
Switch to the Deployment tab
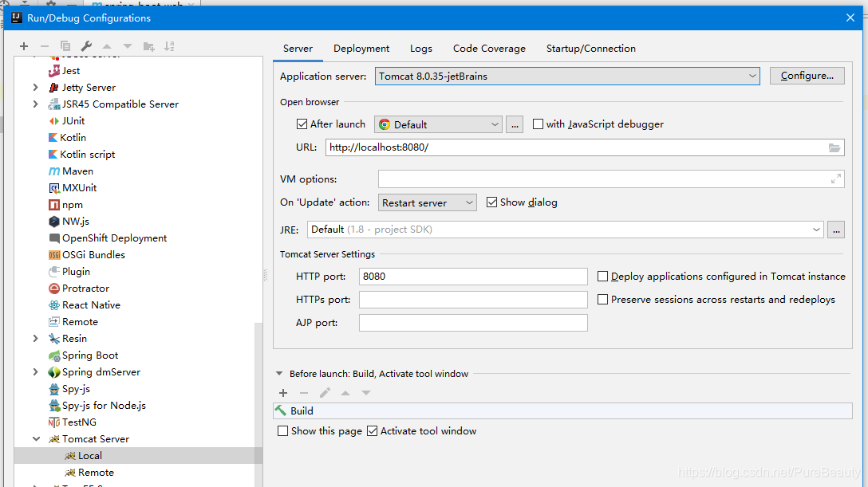(361, 49)
